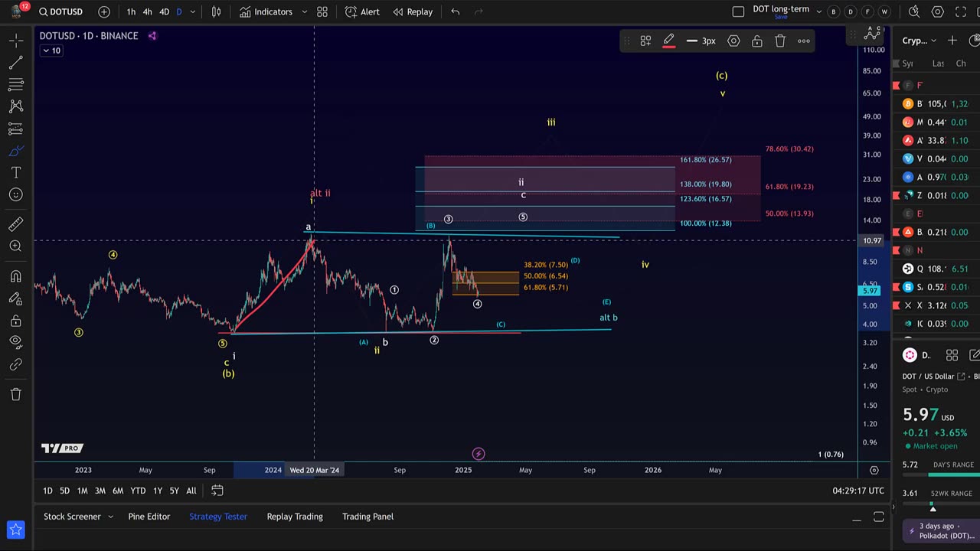This screenshot has height=551, width=980.
Task: Select the 3M date range
Action: point(100,491)
